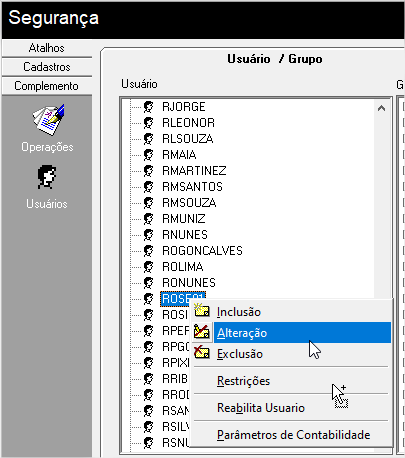Screen dimensions: 405x458
Task: Click user icon beside RLEONOR
Action: [x=148, y=123]
